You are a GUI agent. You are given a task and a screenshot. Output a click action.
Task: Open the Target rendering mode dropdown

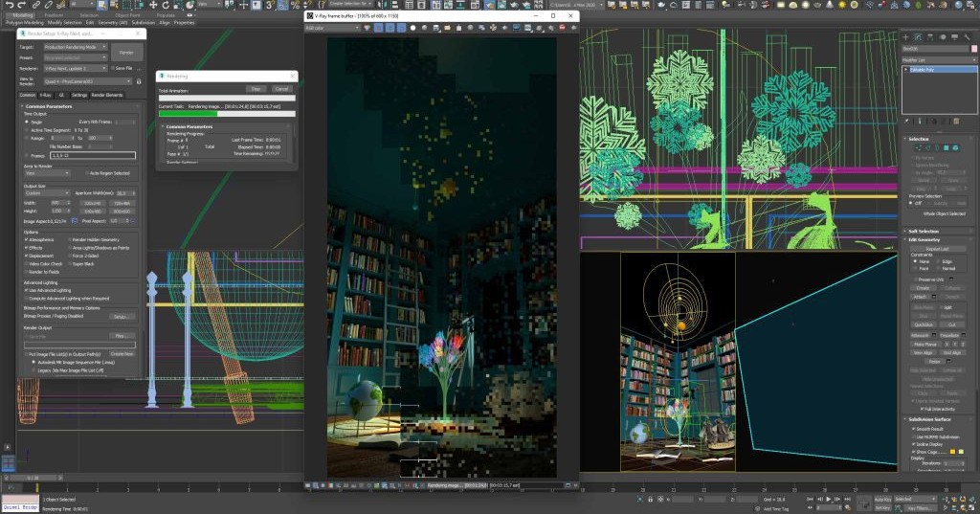tap(76, 47)
